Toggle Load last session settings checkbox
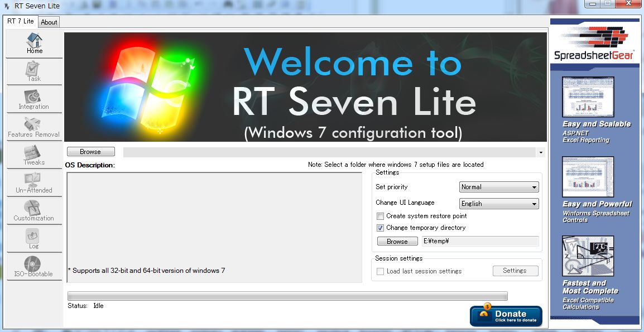644x332 pixels. (x=381, y=271)
